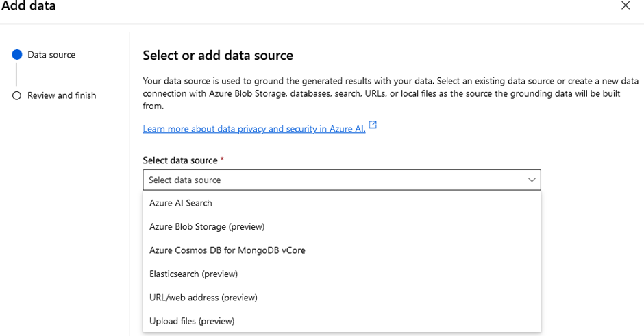
Task: Click the empty Review and finish step circle
Action: pos(17,96)
